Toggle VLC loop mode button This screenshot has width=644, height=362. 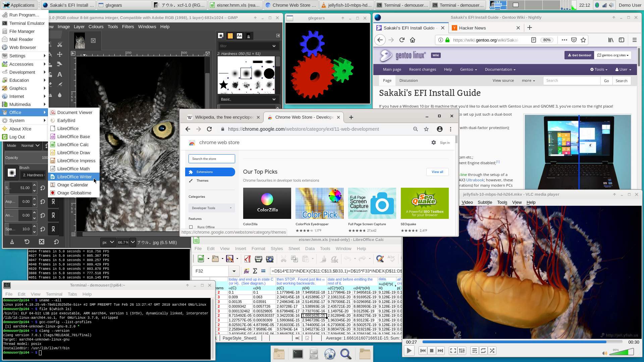[483, 351]
